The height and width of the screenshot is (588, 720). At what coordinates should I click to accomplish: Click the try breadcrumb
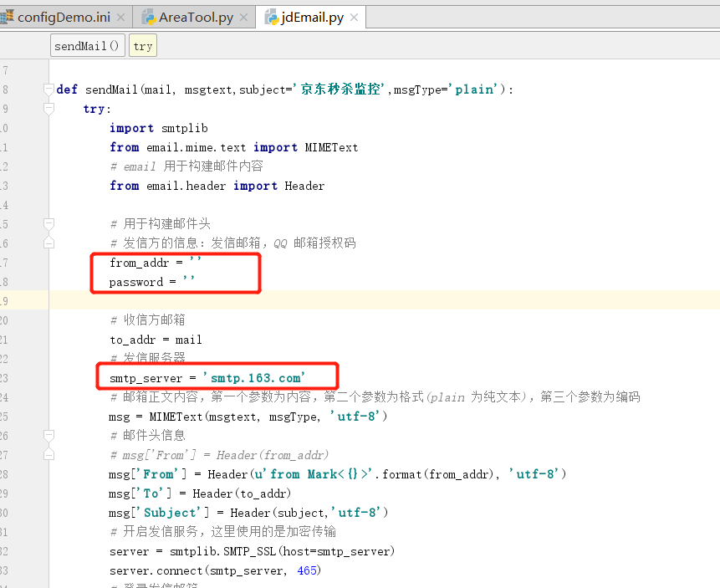143,46
